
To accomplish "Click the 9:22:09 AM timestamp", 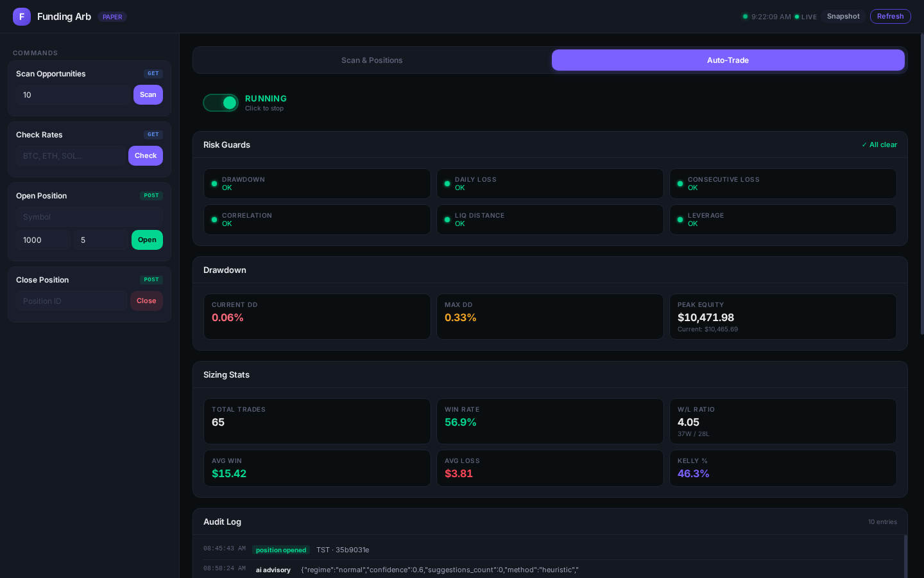I will tap(771, 17).
